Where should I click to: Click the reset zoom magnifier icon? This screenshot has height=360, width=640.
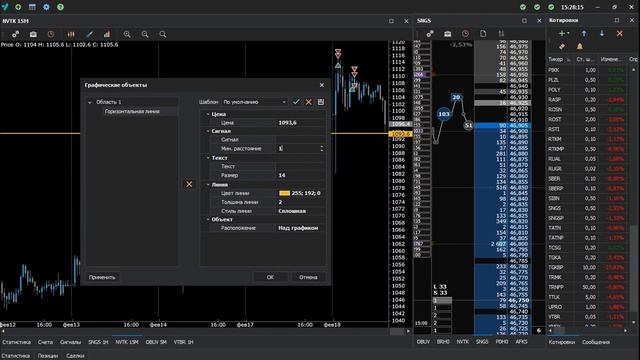pyautogui.click(x=162, y=34)
